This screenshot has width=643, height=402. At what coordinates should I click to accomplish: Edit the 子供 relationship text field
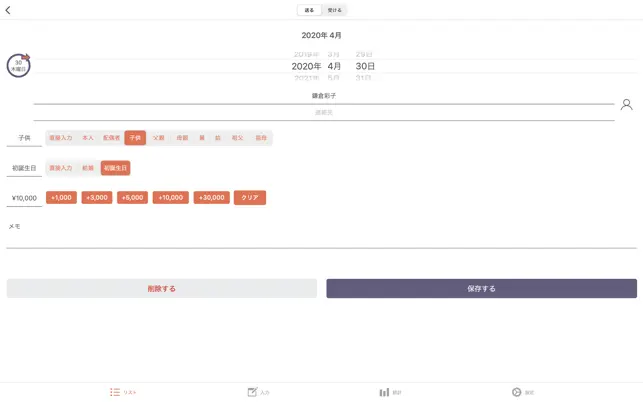pyautogui.click(x=24, y=138)
